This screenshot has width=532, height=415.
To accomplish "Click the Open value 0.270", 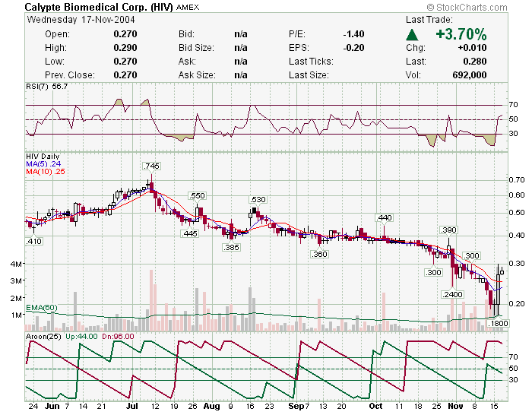I will (125, 34).
